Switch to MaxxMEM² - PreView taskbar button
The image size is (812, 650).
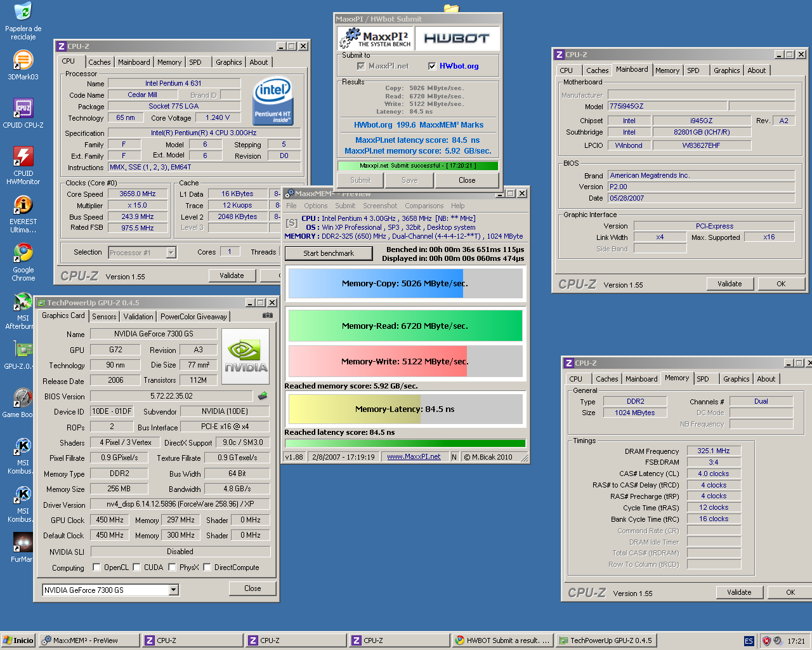coord(89,640)
